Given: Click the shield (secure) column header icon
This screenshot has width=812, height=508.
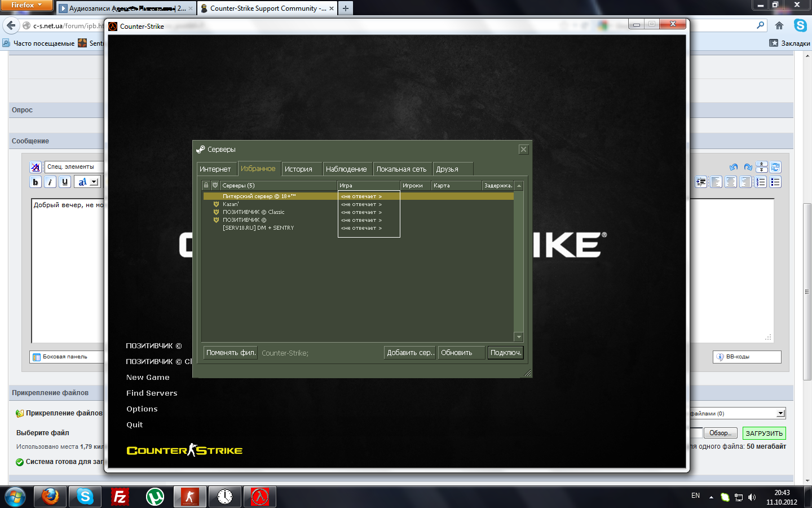Looking at the screenshot, I should coord(215,185).
